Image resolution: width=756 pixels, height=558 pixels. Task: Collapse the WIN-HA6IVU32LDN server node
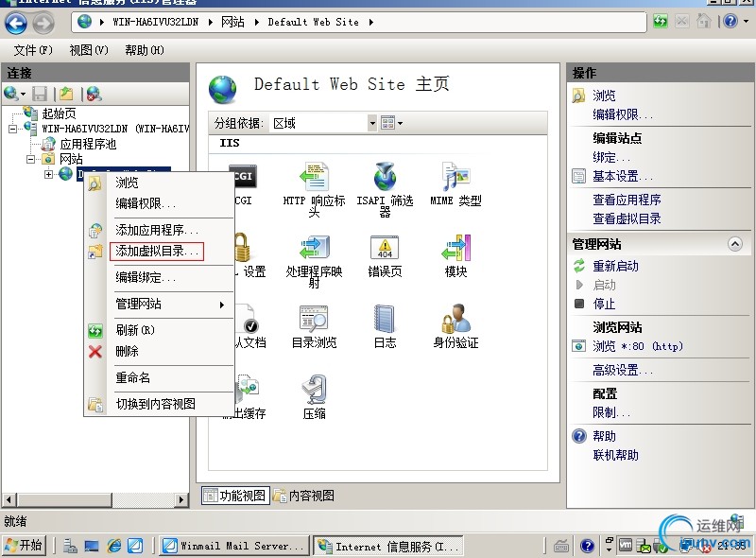[x=13, y=129]
